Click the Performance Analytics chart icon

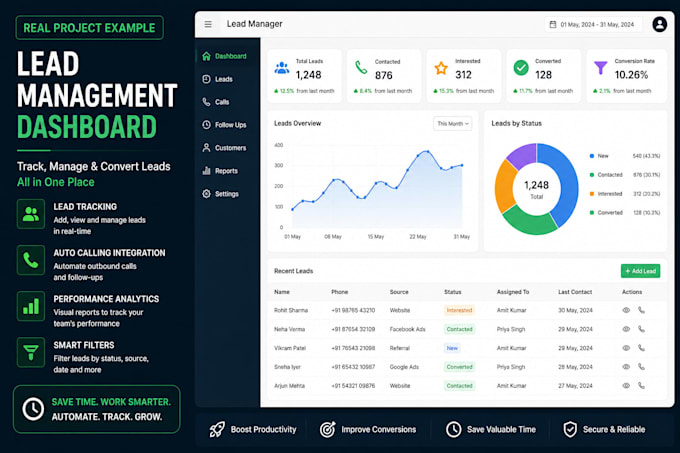tap(31, 306)
